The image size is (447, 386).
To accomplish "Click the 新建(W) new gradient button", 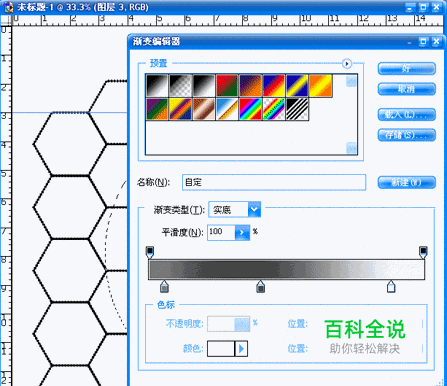I will pyautogui.click(x=406, y=183).
